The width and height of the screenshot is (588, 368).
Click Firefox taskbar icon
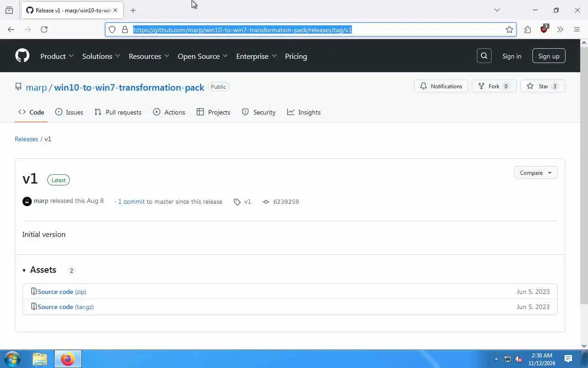(x=68, y=359)
